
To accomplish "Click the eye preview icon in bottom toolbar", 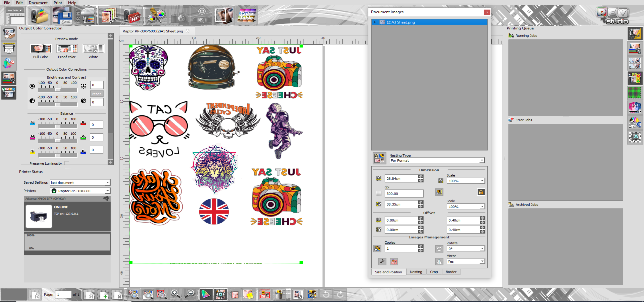I will click(x=220, y=294).
